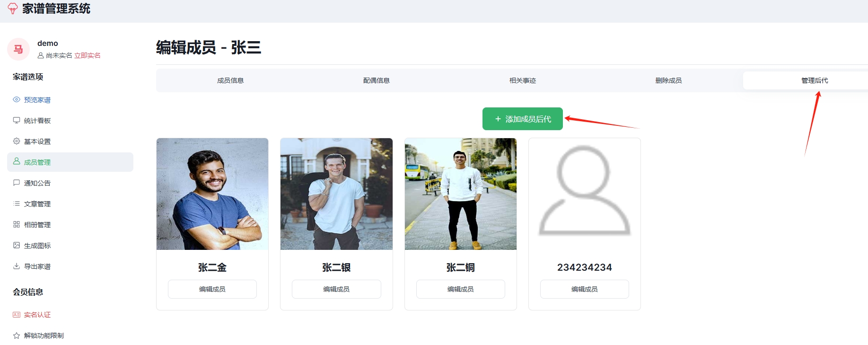Click the list icon beside 文章管理
868x345 pixels.
tap(17, 203)
